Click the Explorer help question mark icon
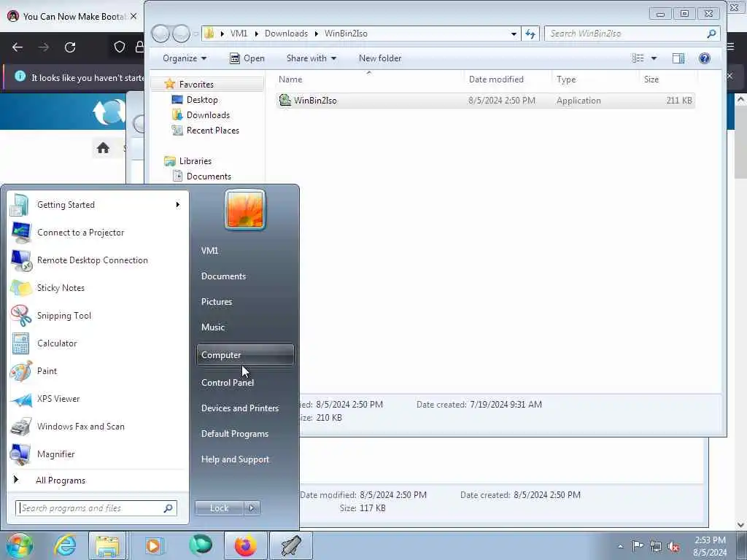 [x=704, y=58]
